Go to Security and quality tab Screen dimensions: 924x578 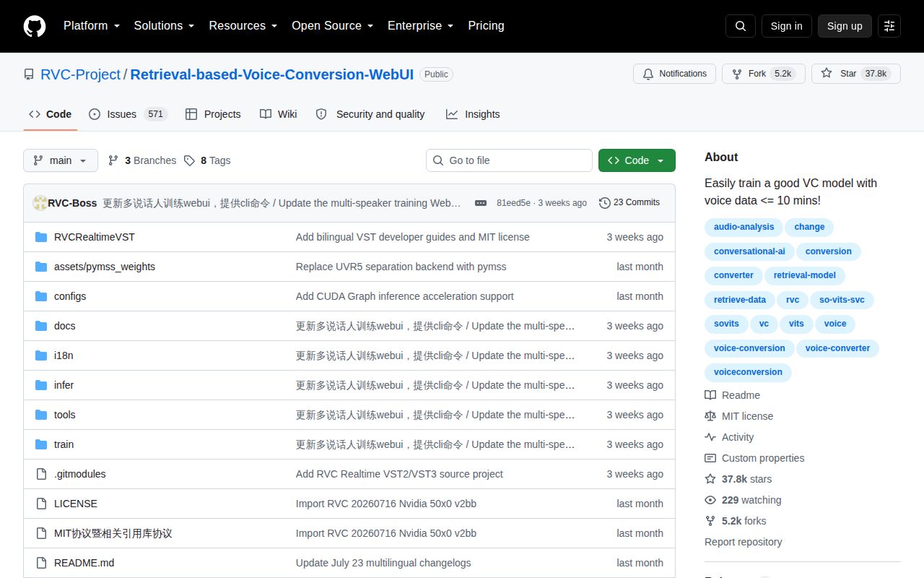(370, 114)
